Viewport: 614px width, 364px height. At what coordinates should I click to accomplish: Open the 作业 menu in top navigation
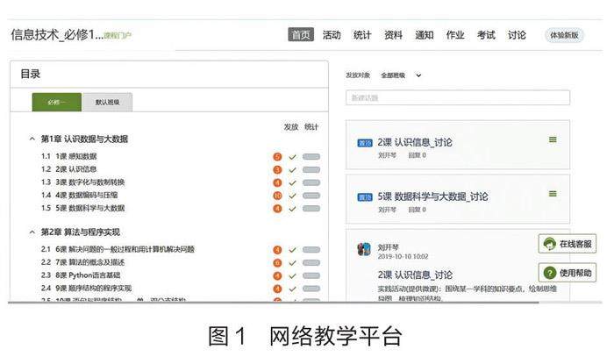point(455,35)
